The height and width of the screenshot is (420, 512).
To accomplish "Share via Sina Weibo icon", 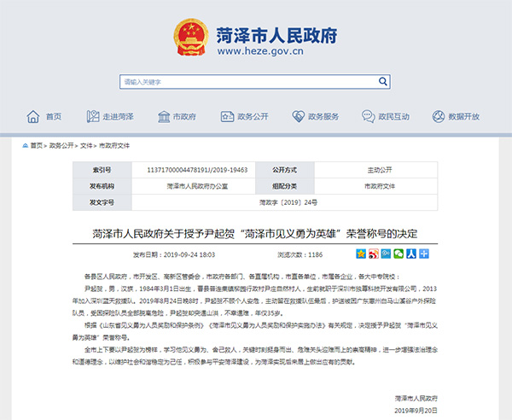I will pyautogui.click(x=374, y=254).
